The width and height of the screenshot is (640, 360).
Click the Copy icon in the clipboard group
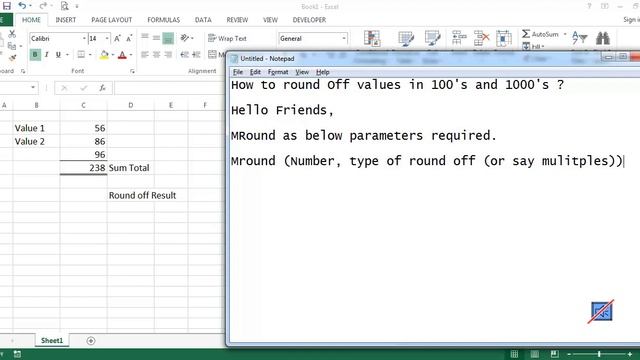coord(12,46)
